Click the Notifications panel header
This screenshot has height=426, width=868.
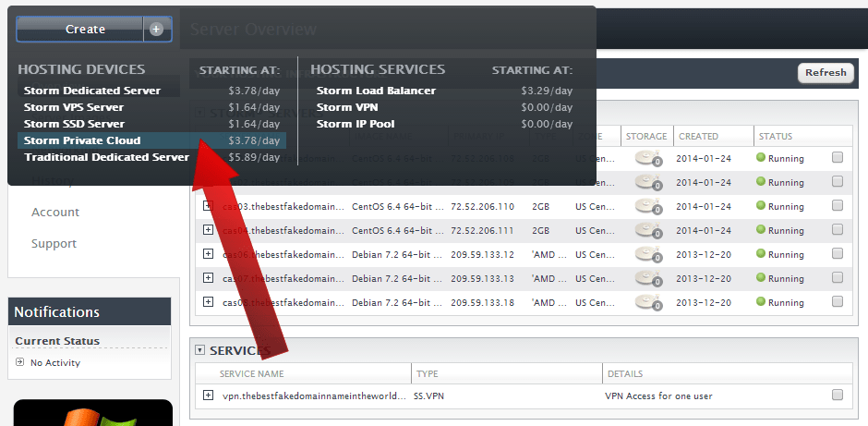coord(90,312)
